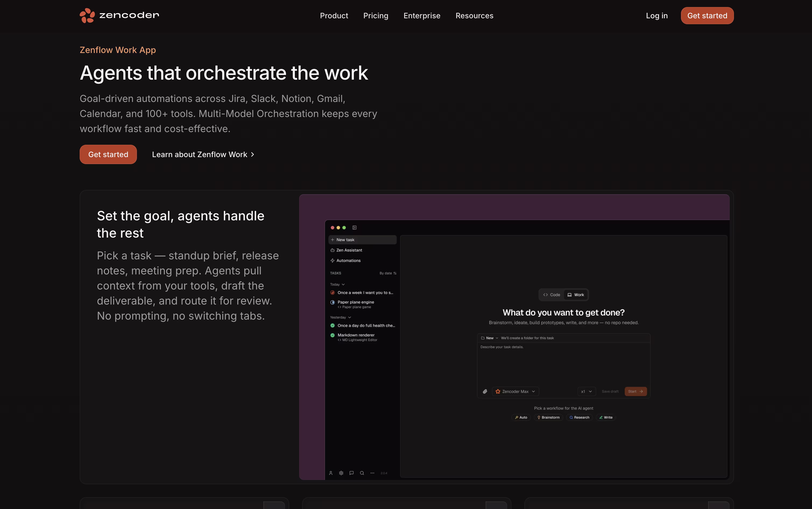Change task sorting via By date
Screen dimensions: 812x509
click(x=388, y=273)
